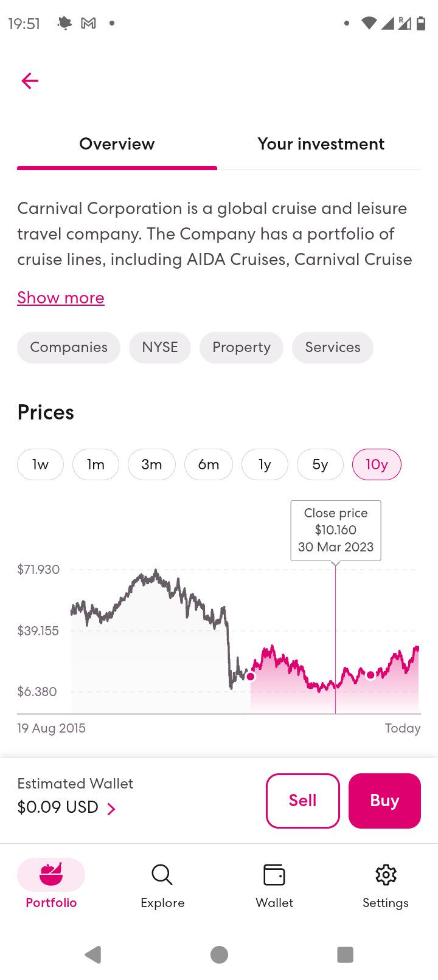Select the 1m price range
Viewport: 438px width, 980px height.
[96, 464]
